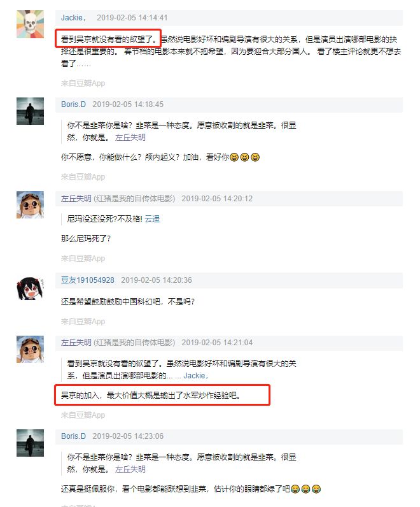This screenshot has width=420, height=507.
Task: Click the Boris.D username posted at 14:23:06
Action: [x=73, y=436]
